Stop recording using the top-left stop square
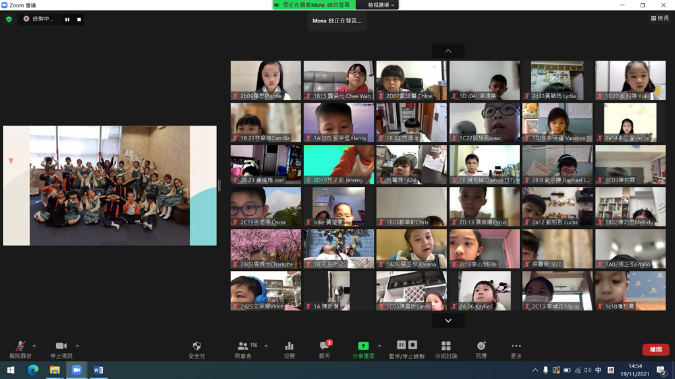The height and width of the screenshot is (379, 675). coord(79,19)
